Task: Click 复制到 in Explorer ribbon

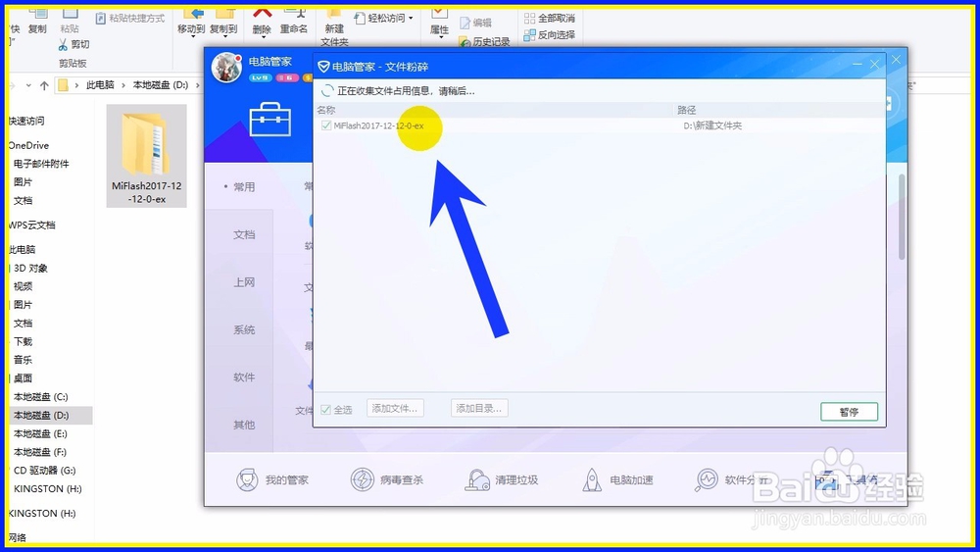Action: 223,22
